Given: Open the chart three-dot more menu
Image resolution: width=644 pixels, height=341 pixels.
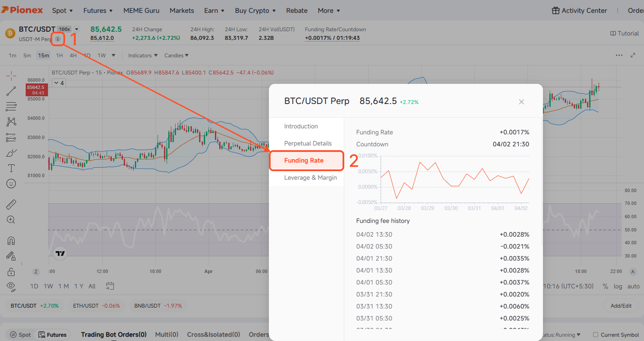Looking at the screenshot, I should pyautogui.click(x=619, y=55).
